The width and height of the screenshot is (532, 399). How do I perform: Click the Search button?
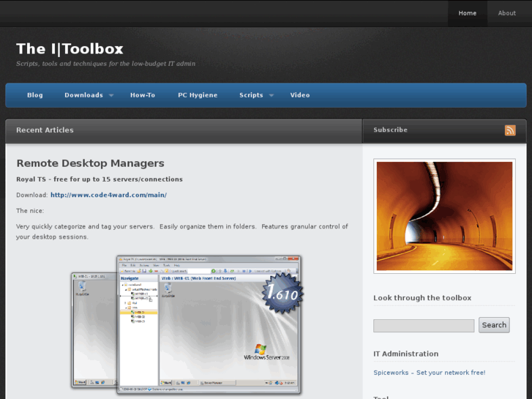tap(494, 325)
